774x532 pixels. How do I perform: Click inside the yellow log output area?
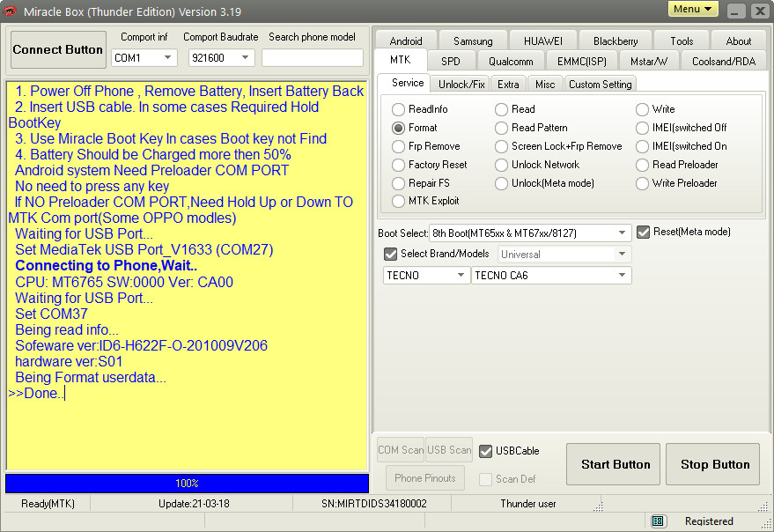187,276
